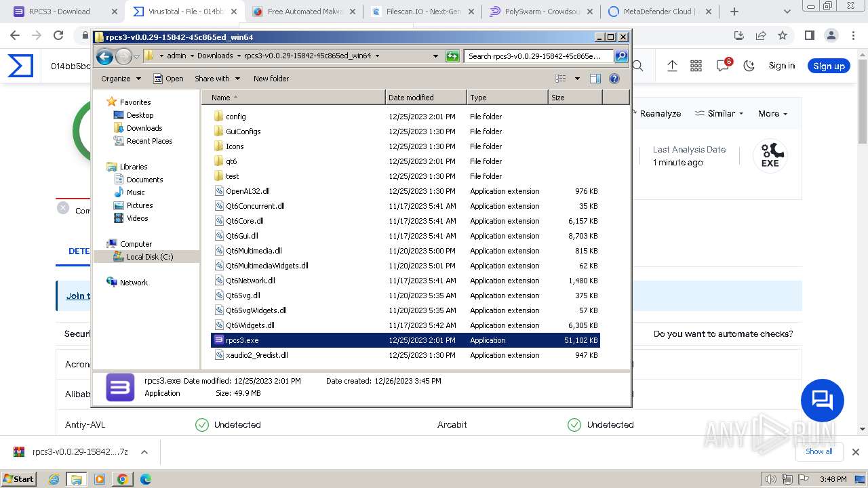Open the VirusTotal chat bubble
Image resolution: width=868 pixels, height=488 pixels.
click(x=823, y=401)
